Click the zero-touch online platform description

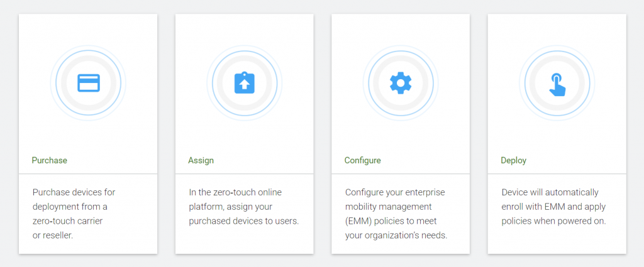(x=244, y=207)
